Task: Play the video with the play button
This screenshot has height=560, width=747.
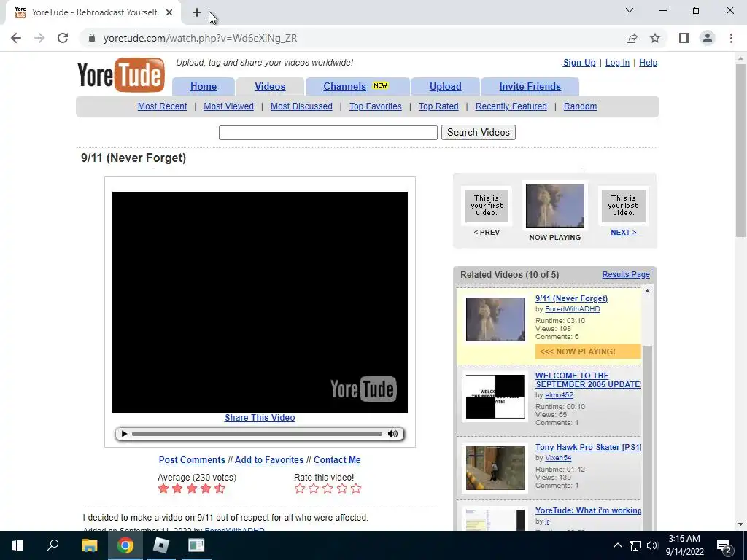Action: click(124, 434)
